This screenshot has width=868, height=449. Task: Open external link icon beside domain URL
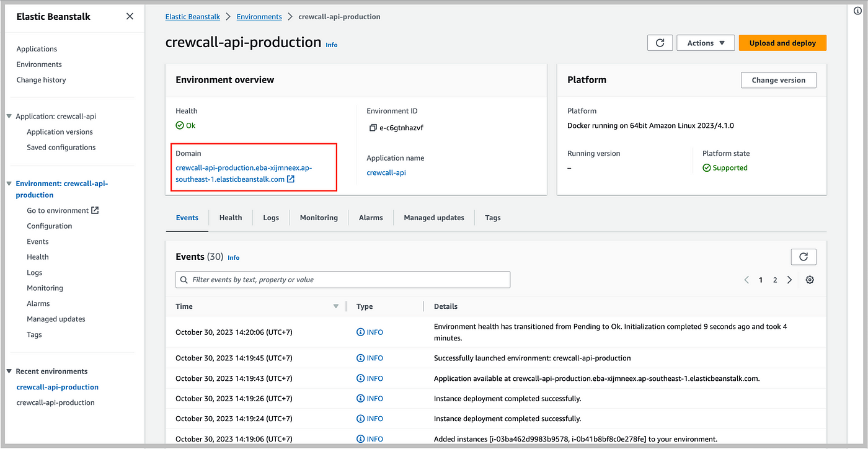pos(290,179)
